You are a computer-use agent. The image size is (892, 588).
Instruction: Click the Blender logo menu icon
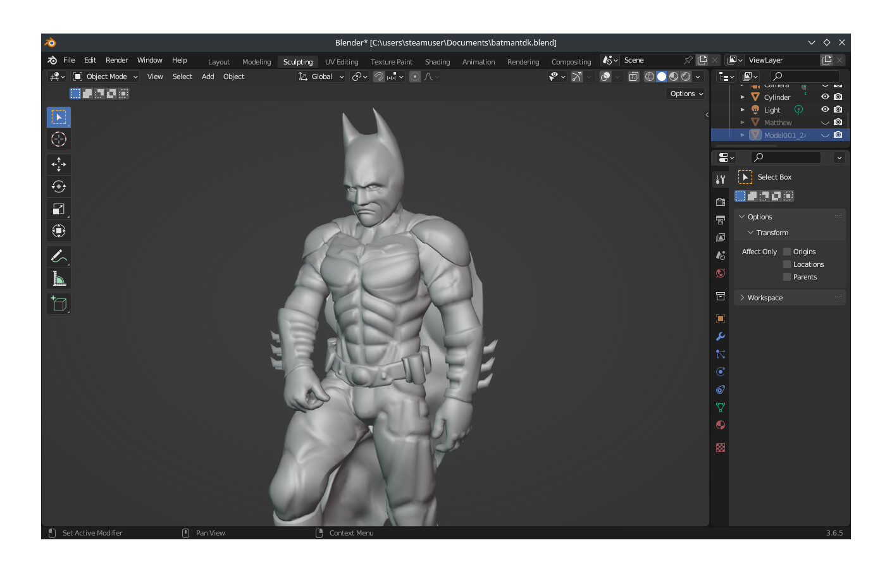click(x=53, y=60)
